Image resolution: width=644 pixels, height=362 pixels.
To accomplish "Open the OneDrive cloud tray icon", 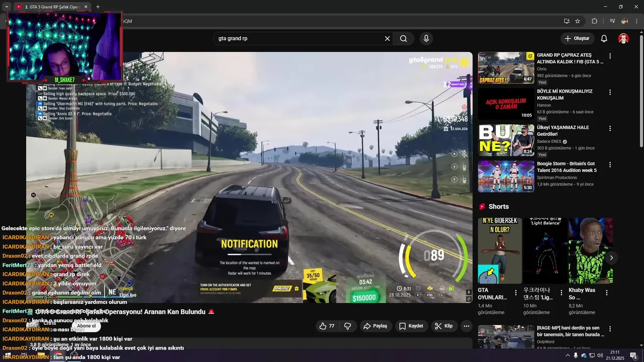I will click(x=584, y=355).
